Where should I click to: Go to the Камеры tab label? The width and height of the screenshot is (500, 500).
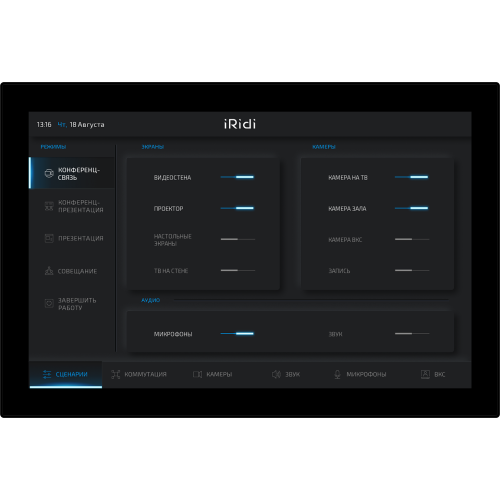219,374
